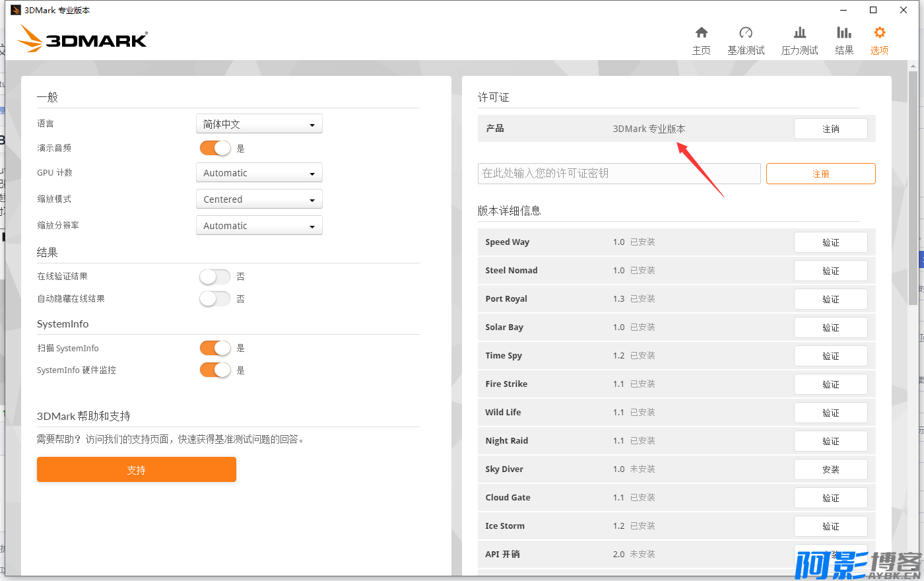
Task: Click the Verify (验证) button for Time Spy
Action: (830, 356)
